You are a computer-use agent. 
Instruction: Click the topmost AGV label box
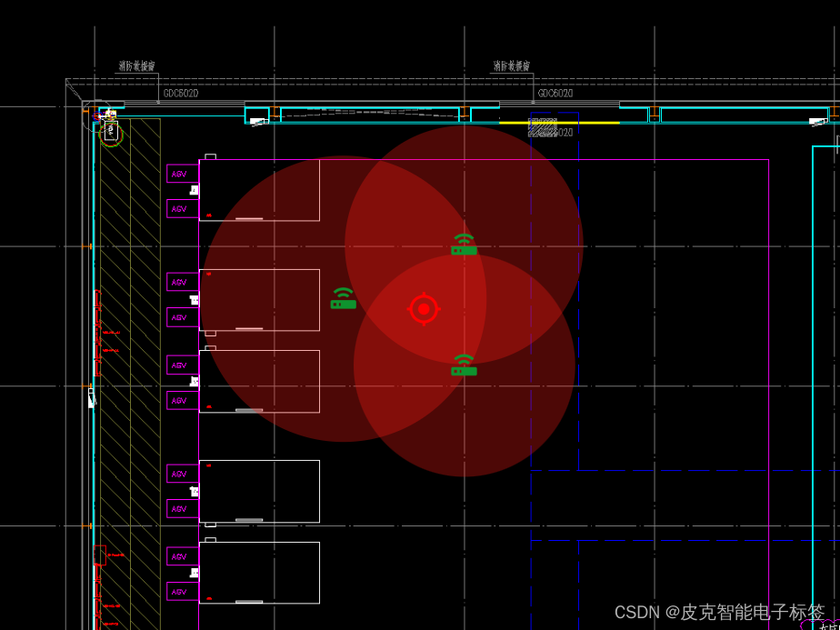click(183, 174)
